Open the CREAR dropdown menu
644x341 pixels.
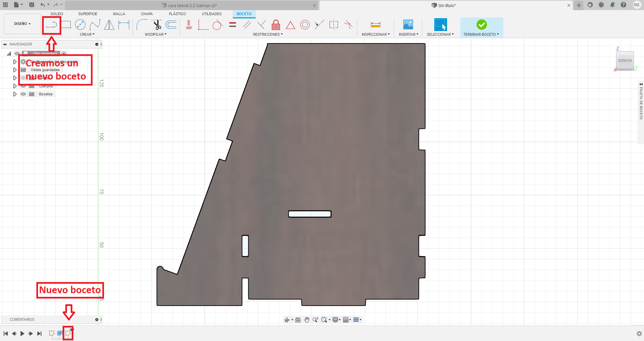click(87, 34)
